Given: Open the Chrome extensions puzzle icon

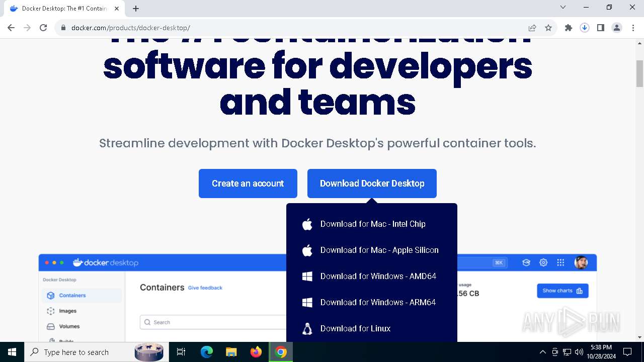Looking at the screenshot, I should 569,28.
